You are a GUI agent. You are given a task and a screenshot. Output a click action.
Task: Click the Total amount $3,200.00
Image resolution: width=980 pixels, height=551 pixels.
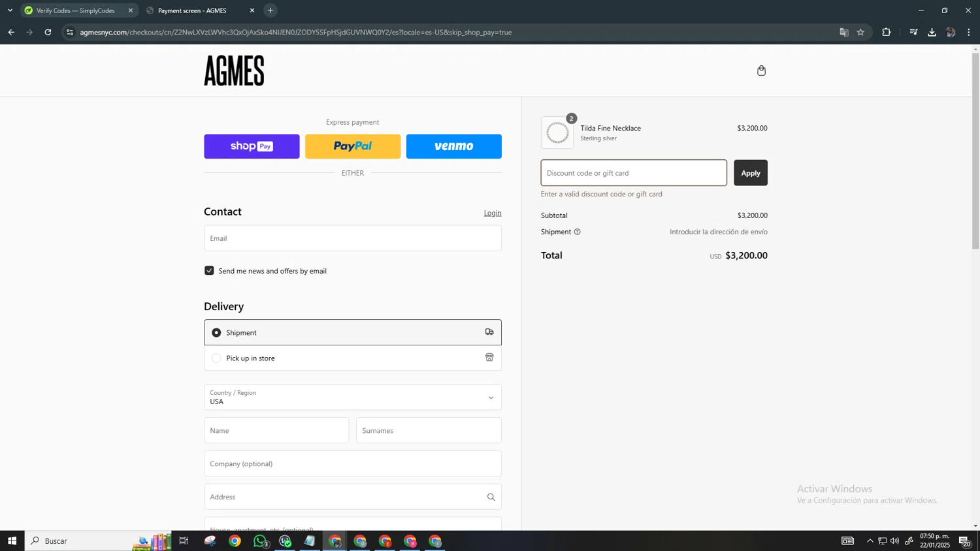[746, 255]
